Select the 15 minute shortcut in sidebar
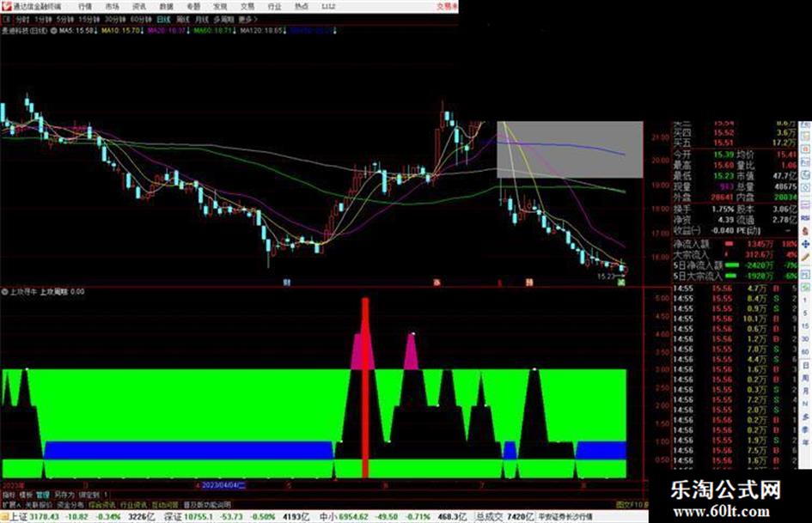Image resolution: width=812 pixels, height=523 pixels. click(805, 326)
